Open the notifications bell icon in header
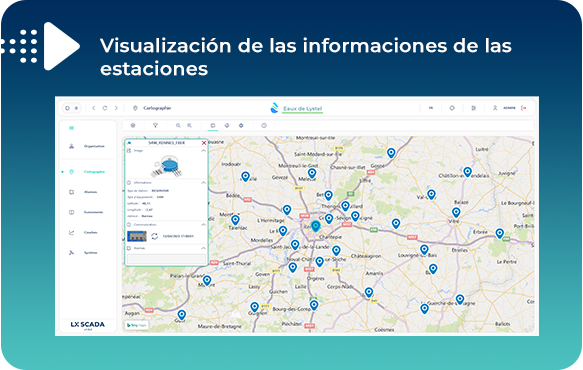 click(x=452, y=108)
